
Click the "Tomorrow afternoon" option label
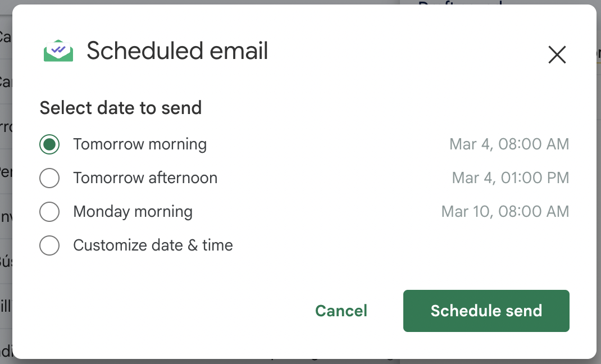coord(145,178)
